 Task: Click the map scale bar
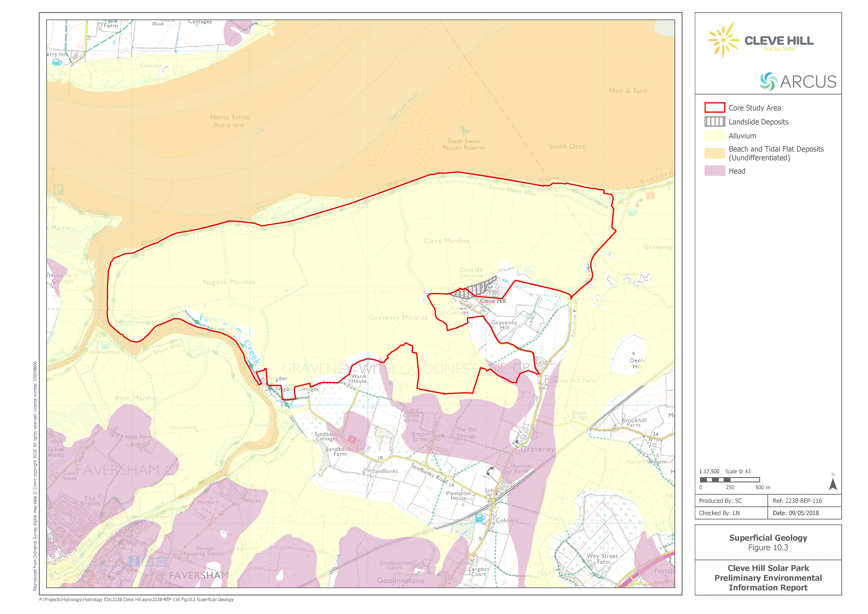tap(730, 480)
